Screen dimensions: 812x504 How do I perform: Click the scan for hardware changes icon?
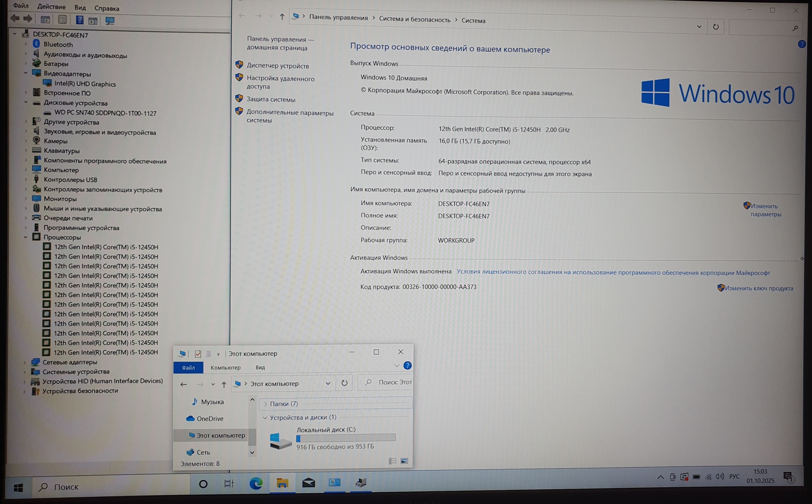click(x=110, y=21)
